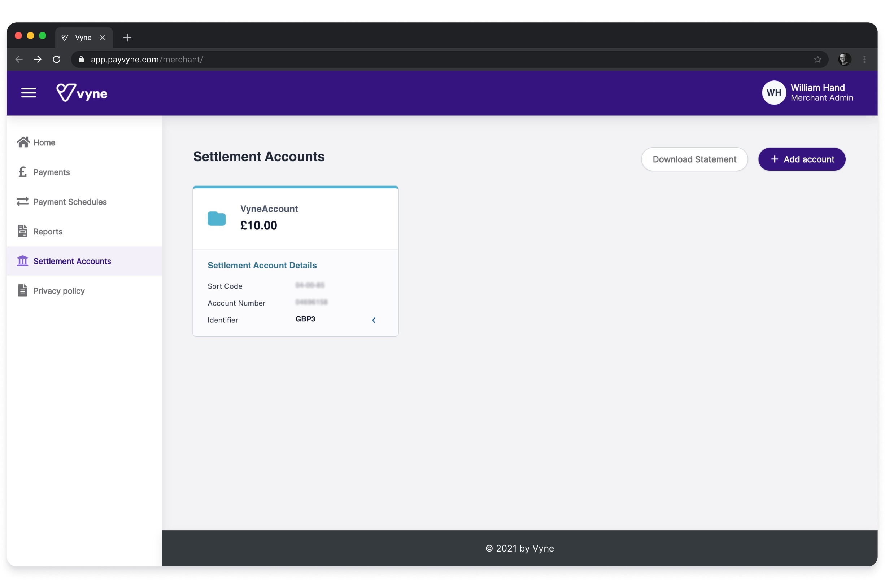Open the hamburger navigation menu
This screenshot has height=588, width=885.
pos(29,93)
